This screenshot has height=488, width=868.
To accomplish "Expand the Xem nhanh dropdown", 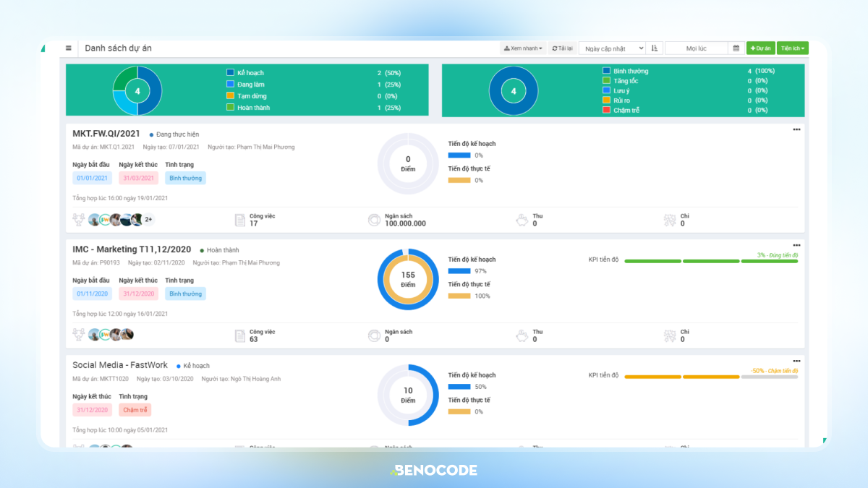I will [523, 48].
